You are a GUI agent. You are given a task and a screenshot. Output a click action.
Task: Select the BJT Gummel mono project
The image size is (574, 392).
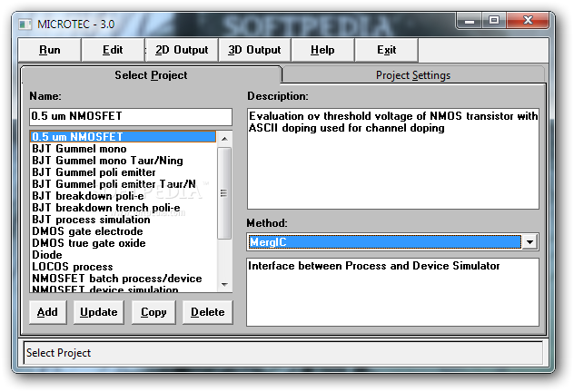click(x=124, y=149)
